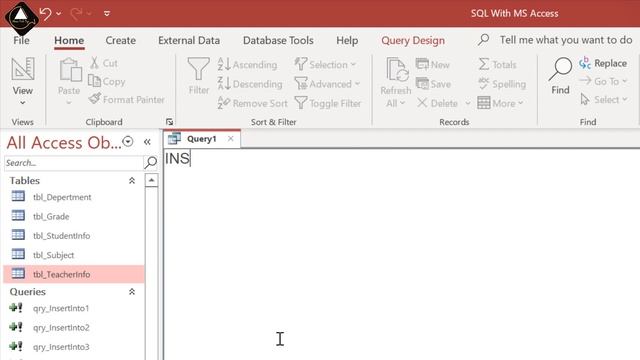Open All Access Objects pane menu

(128, 142)
